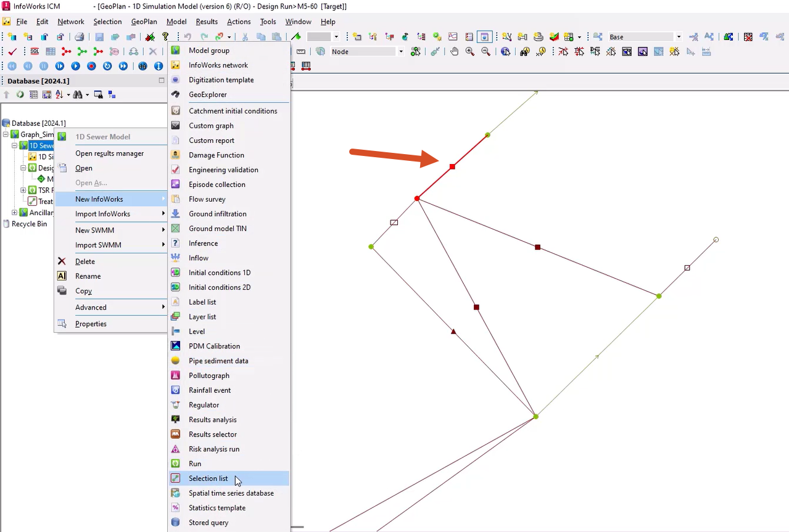Click the Play simulation replay button
This screenshot has width=789, height=532.
[75, 66]
